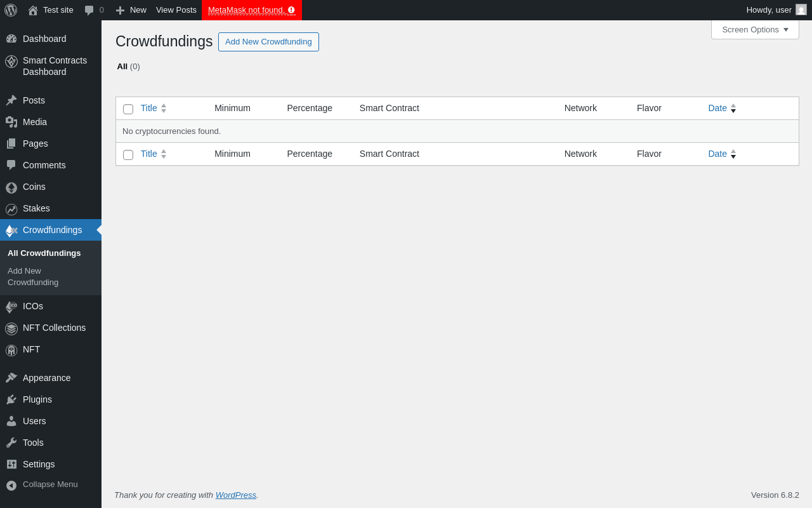Click the Version 6.8.2 footer text
The image size is (812, 508).
775,495
